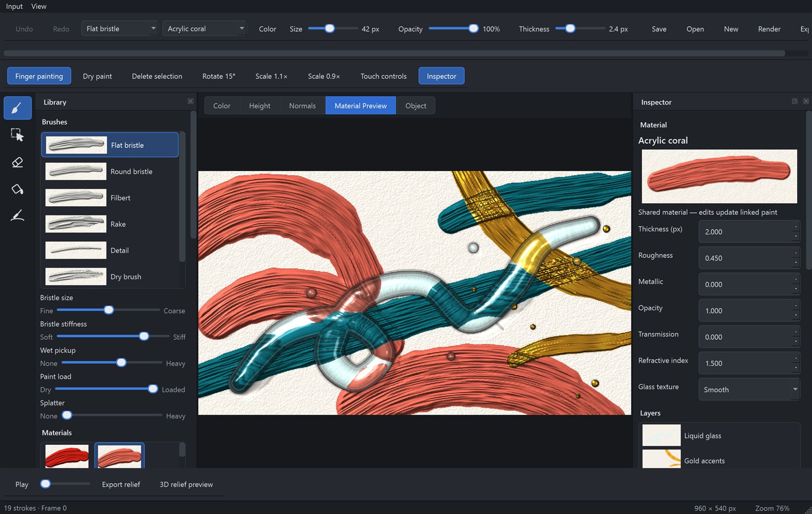Image resolution: width=812 pixels, height=514 pixels.
Task: Pick the Rake brush
Action: point(110,224)
